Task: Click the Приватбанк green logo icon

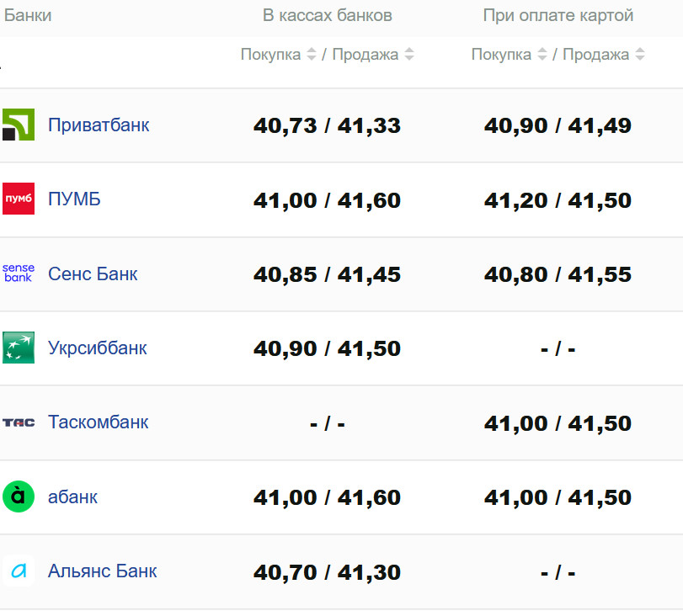Action: click(x=19, y=125)
